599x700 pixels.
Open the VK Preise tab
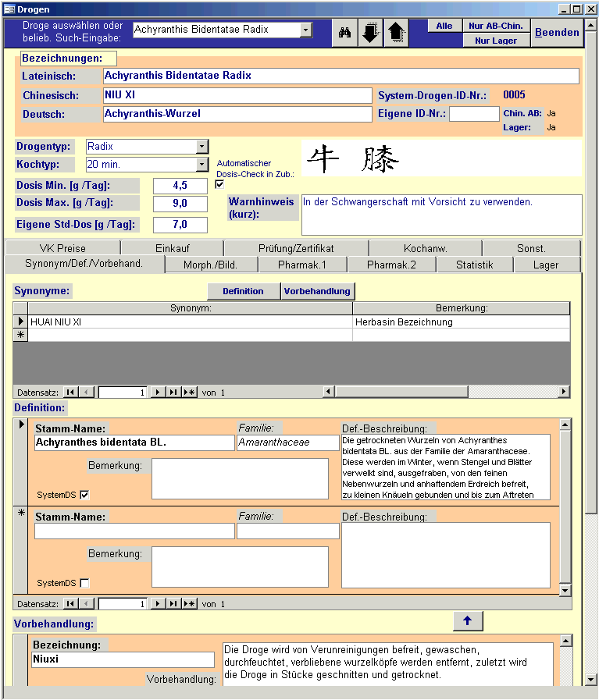pos(62,248)
